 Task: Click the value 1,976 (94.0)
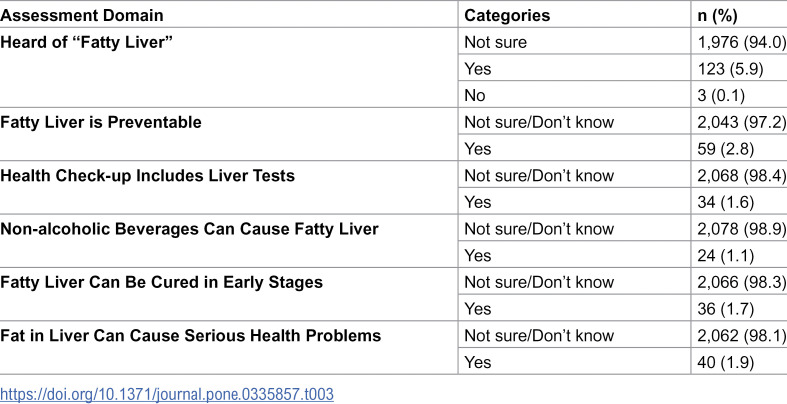742,42
